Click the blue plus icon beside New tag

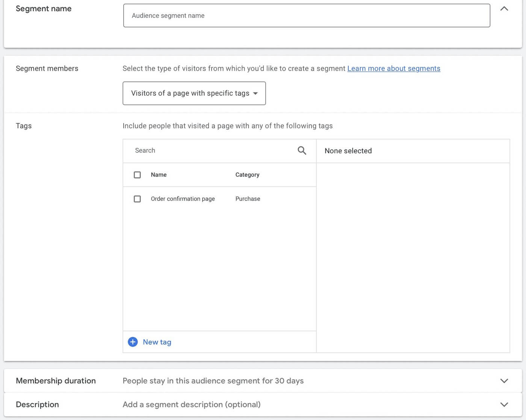pyautogui.click(x=133, y=342)
